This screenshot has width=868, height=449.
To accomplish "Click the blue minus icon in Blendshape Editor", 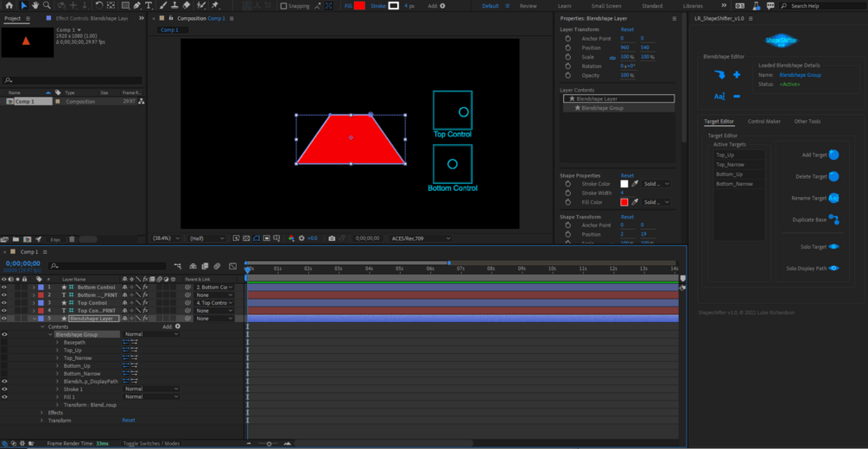I will 736,97.
